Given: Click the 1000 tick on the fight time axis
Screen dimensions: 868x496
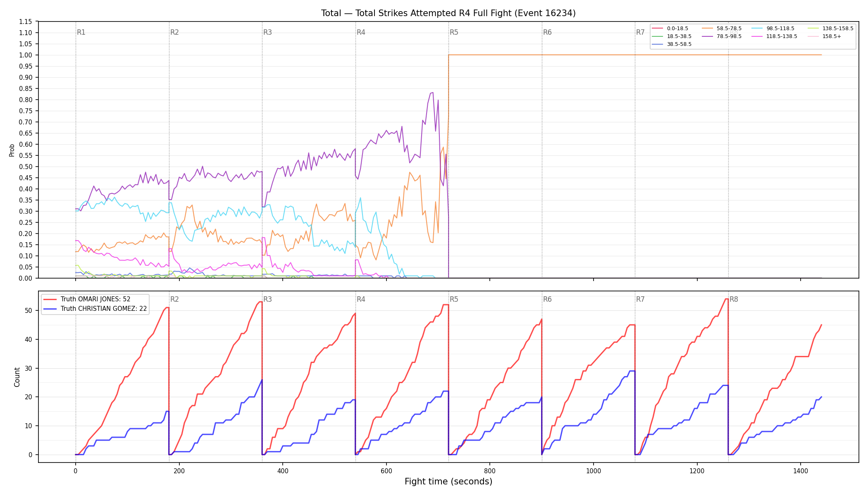Looking at the screenshot, I should (594, 470).
